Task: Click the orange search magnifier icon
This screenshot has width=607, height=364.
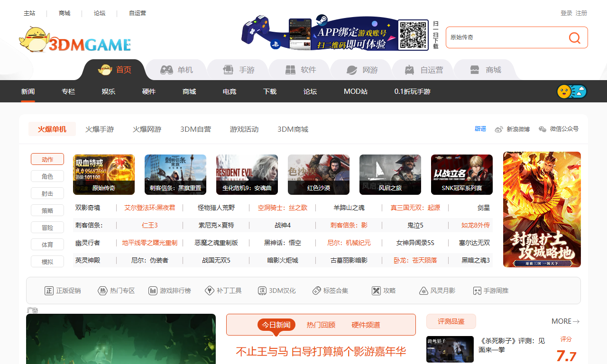Action: [575, 38]
